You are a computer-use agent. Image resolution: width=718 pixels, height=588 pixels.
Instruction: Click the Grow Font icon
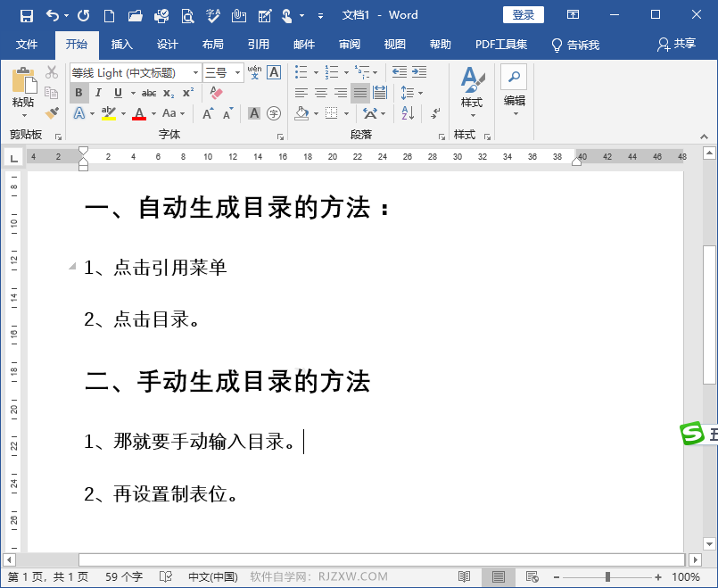point(207,112)
